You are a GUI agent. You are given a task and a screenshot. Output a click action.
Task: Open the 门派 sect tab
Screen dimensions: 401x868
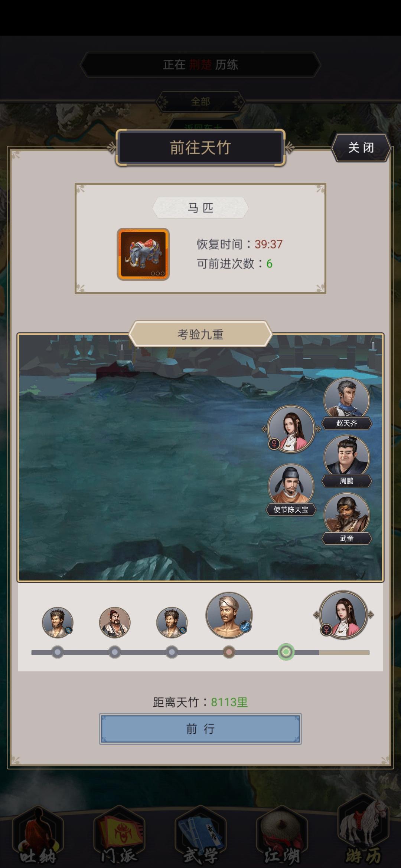[119, 838]
